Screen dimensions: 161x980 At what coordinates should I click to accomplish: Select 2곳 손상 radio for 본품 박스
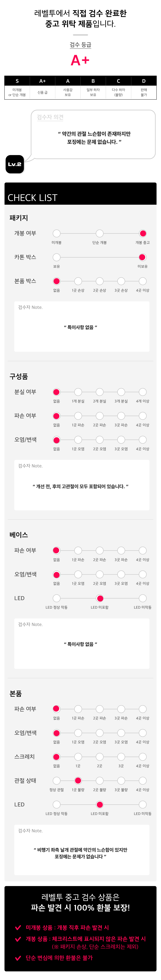[x=99, y=281]
